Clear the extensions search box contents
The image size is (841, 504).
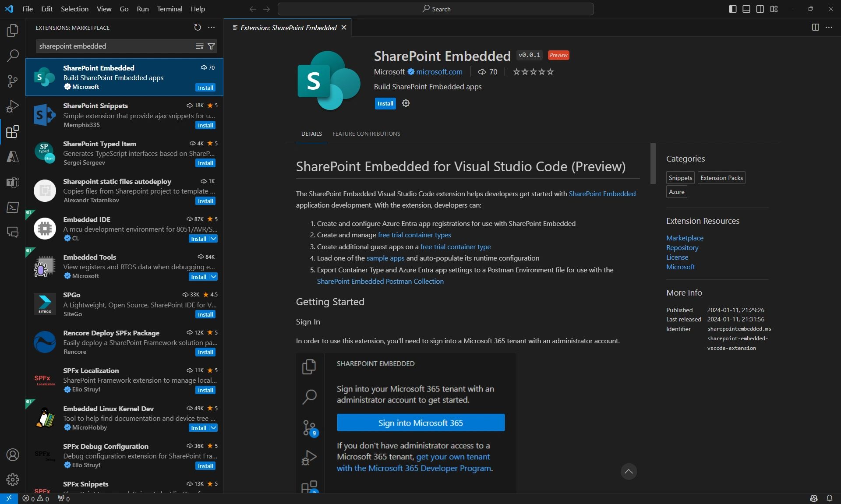click(200, 46)
